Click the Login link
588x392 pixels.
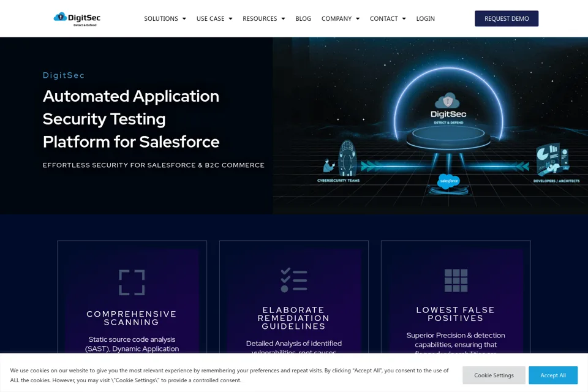click(425, 19)
